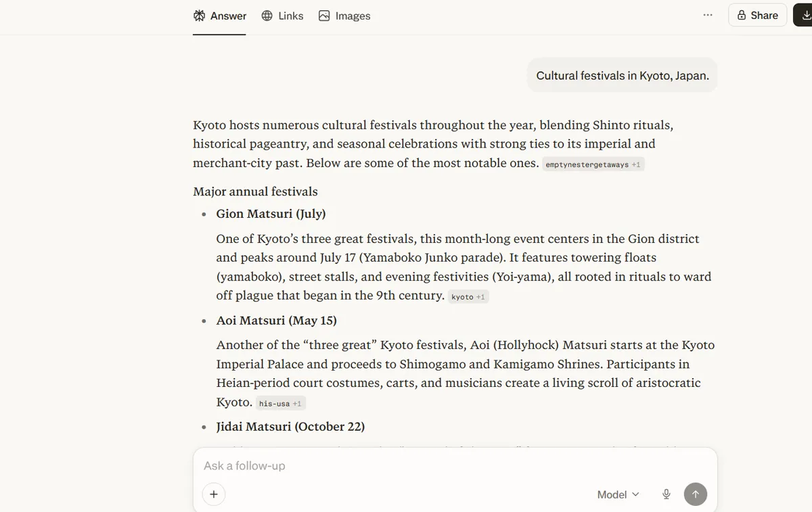Open the his-usa source citation chip
Viewport: 812px width, 512px height.
tap(281, 403)
